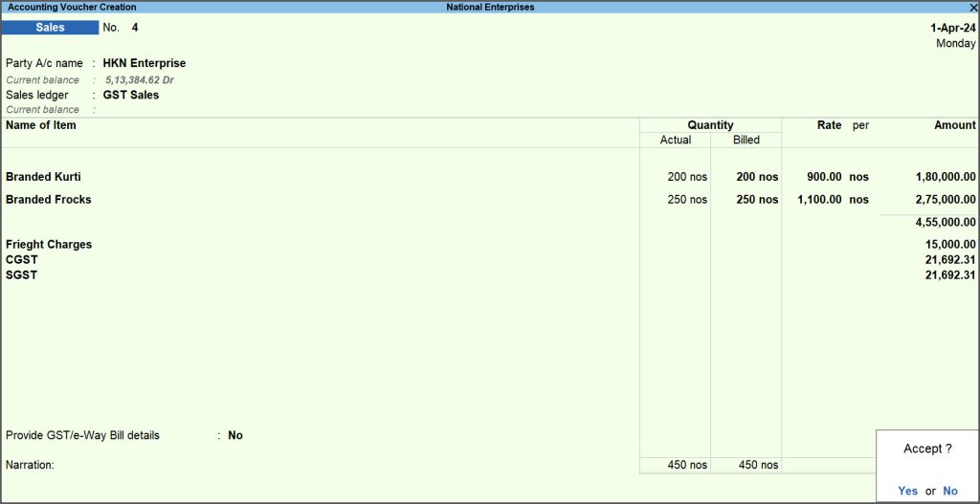This screenshot has width=980, height=504.
Task: Click the Accounting Voucher Creation title
Action: point(72,8)
